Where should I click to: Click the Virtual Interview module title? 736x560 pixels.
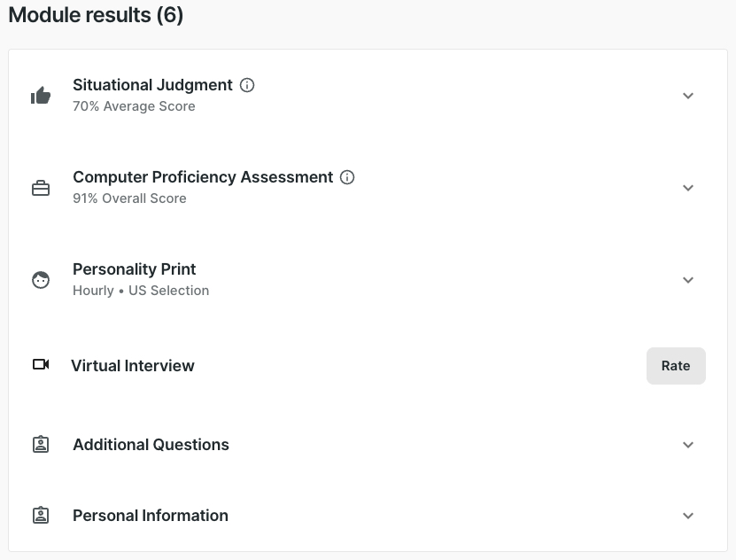[x=133, y=366]
